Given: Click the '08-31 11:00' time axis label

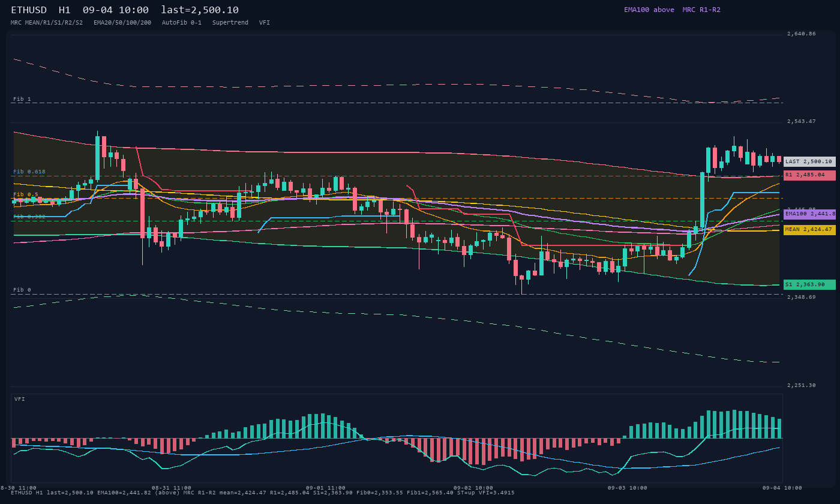Looking at the screenshot, I should click(x=172, y=488).
